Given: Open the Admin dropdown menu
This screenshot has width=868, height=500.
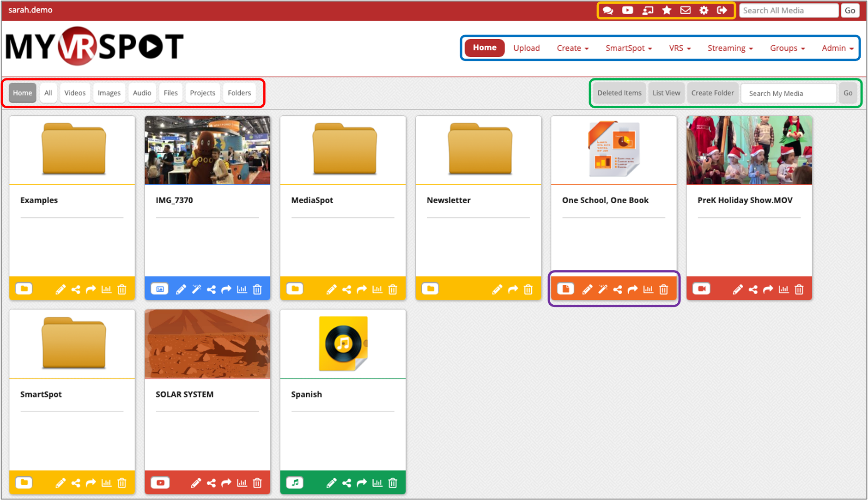Looking at the screenshot, I should [x=838, y=48].
